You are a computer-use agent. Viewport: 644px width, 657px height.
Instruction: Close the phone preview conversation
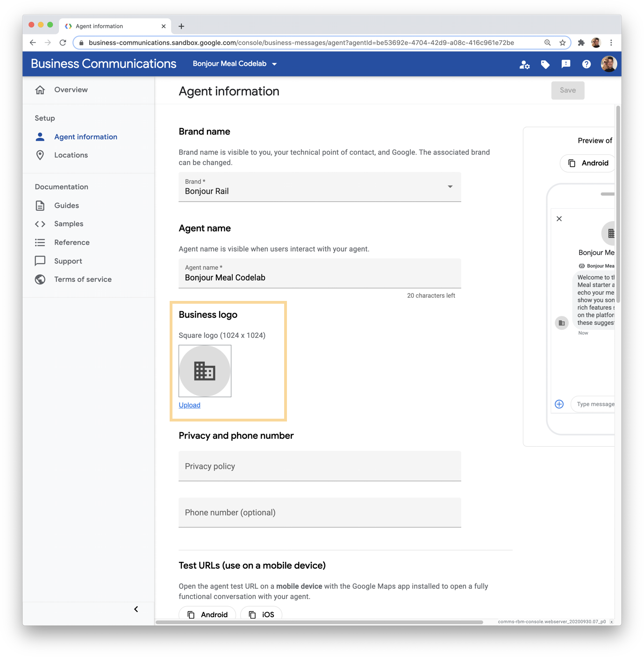559,219
